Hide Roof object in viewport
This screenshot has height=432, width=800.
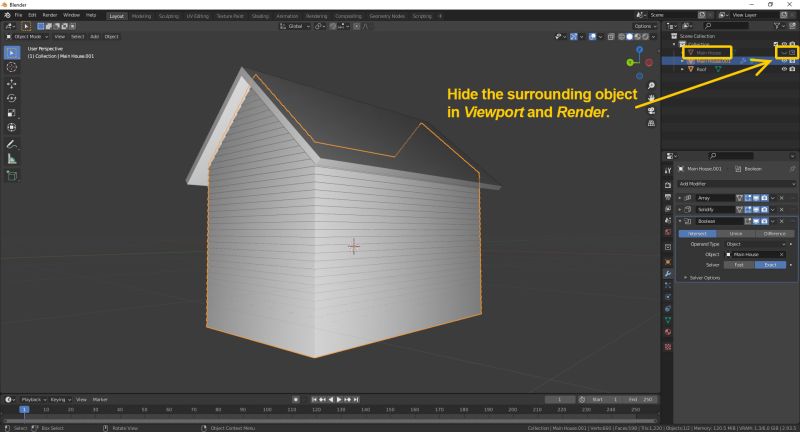pos(784,69)
